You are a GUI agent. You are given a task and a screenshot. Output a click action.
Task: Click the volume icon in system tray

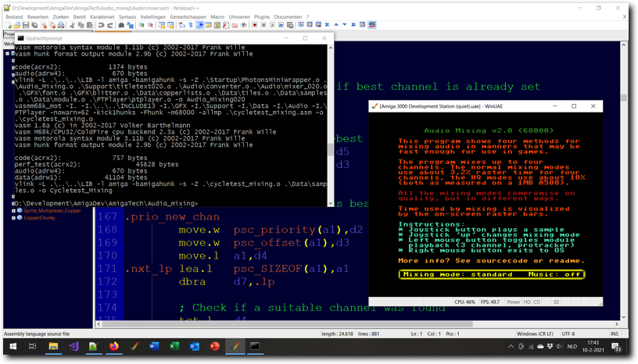point(559,347)
